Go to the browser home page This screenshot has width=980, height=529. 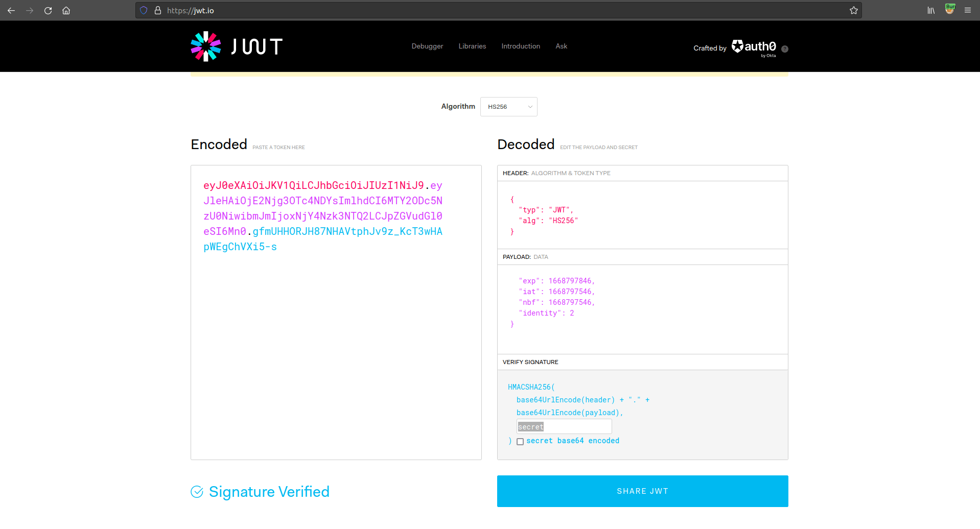click(66, 10)
